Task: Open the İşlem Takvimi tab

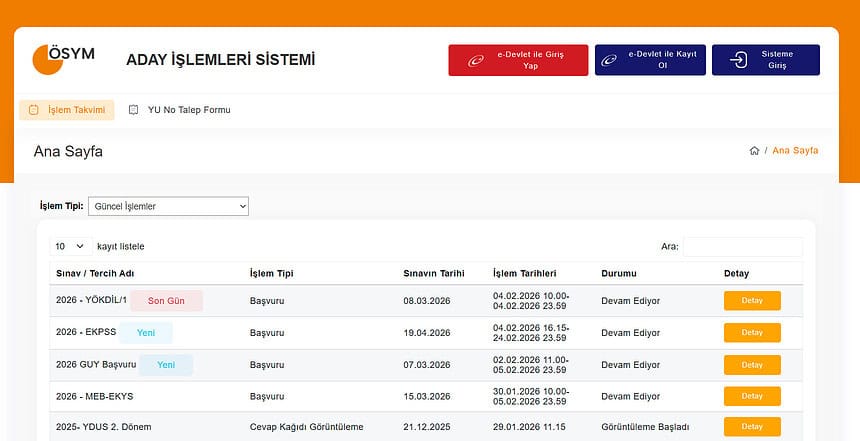Action: tap(67, 110)
